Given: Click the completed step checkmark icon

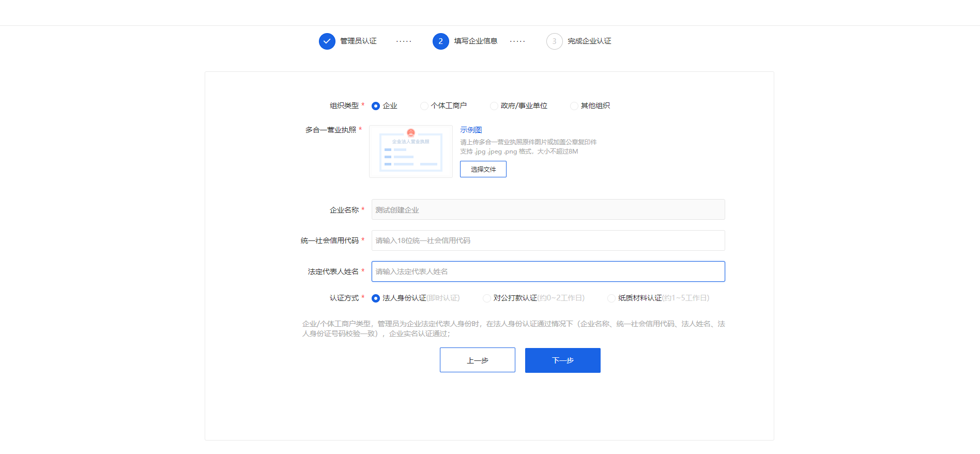Looking at the screenshot, I should pos(327,41).
